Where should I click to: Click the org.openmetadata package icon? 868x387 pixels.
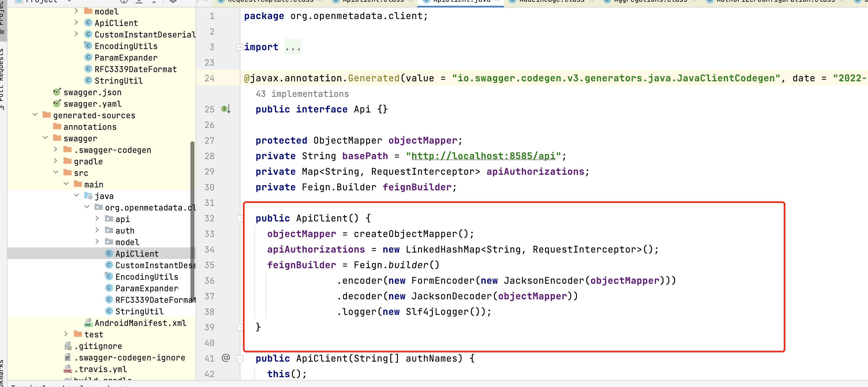pos(99,207)
